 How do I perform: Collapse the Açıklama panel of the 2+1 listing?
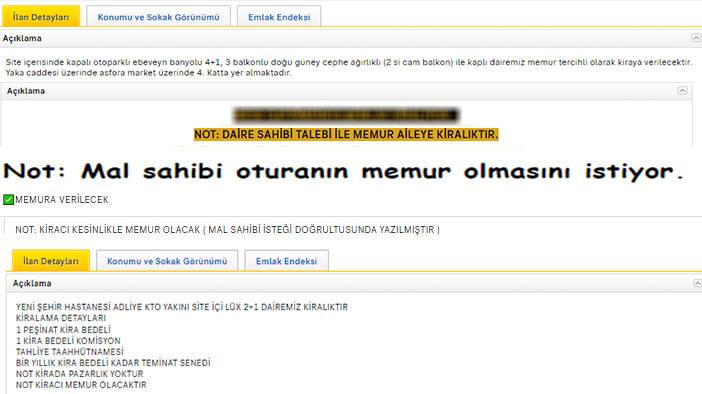click(697, 283)
